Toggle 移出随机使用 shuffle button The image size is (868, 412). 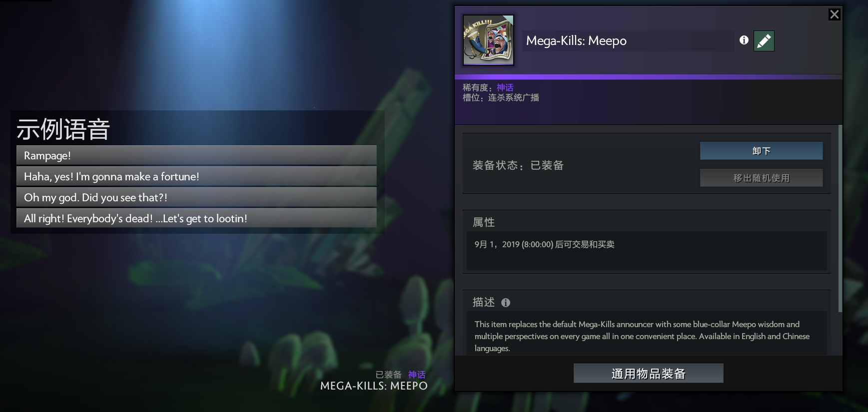click(761, 178)
